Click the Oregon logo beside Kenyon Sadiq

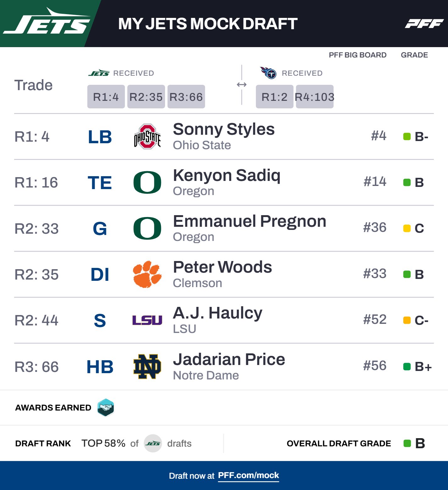147,182
